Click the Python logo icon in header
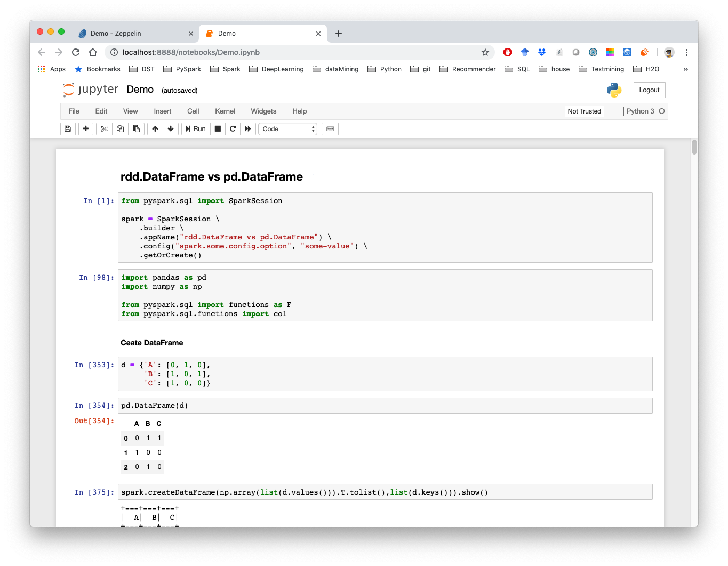Viewport: 728px width, 566px height. (x=614, y=90)
